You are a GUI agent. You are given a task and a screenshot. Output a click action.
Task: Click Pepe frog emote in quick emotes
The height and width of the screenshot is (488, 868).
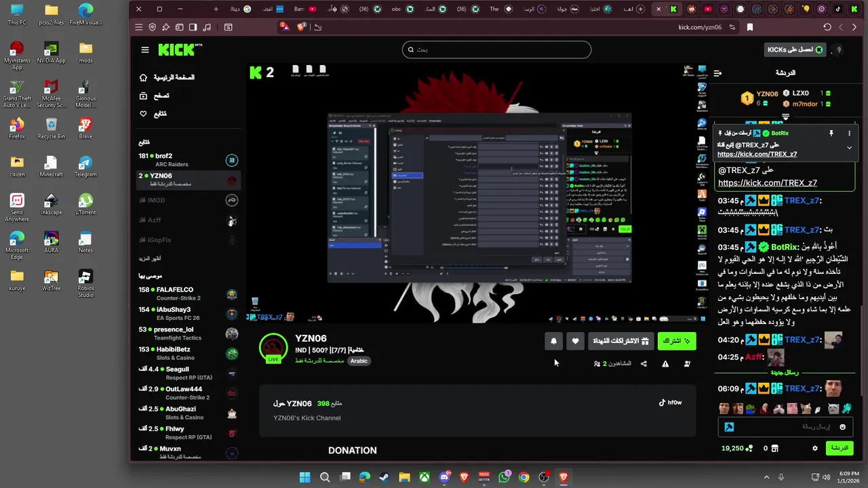pos(751,408)
